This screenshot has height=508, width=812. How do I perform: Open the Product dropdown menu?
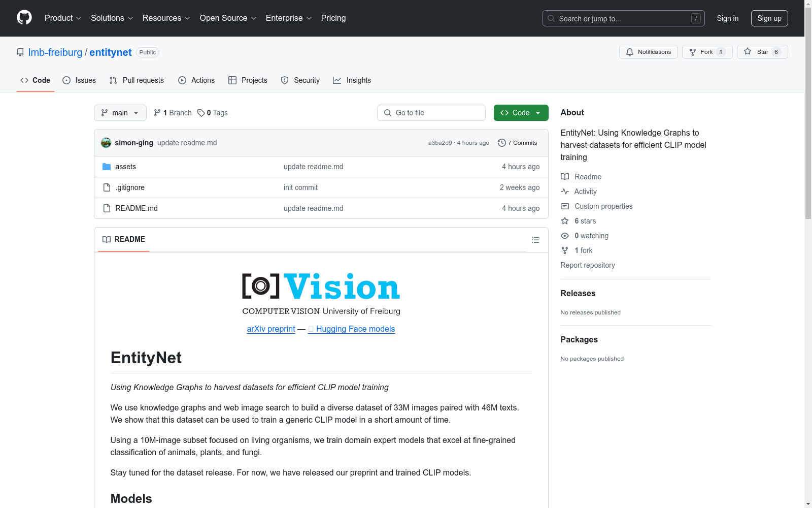(63, 18)
